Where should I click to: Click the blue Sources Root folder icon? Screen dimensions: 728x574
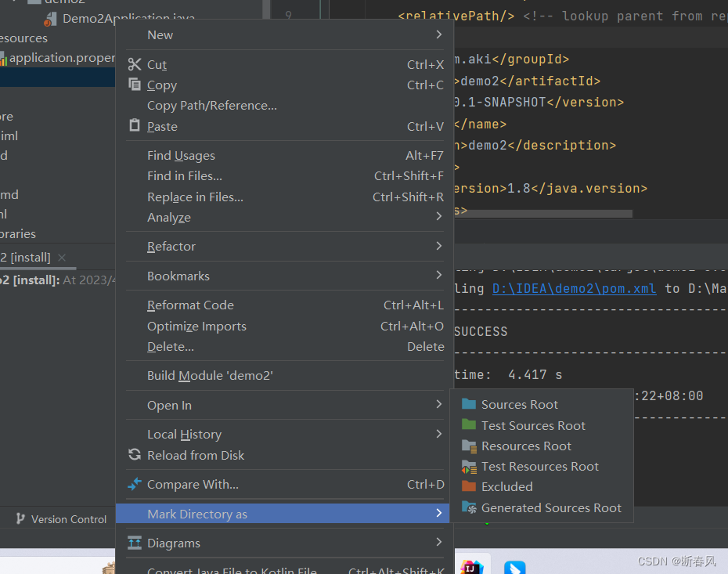click(470, 404)
